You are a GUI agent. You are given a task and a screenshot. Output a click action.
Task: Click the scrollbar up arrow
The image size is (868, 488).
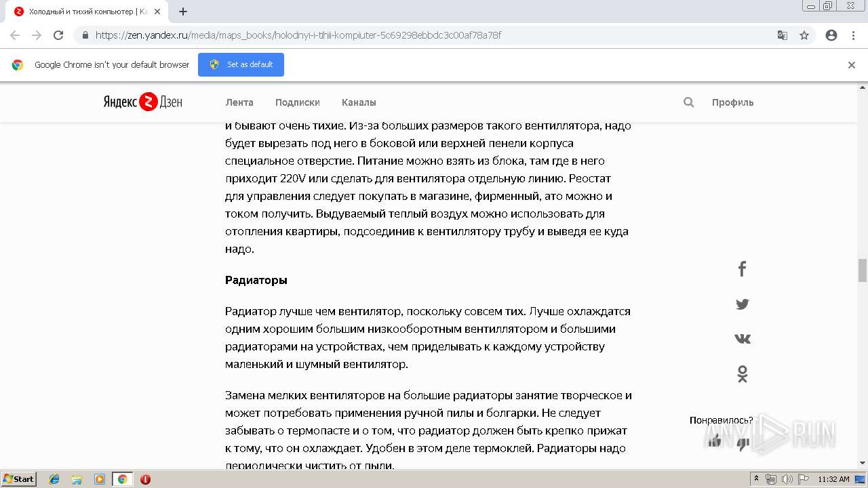tap(863, 87)
